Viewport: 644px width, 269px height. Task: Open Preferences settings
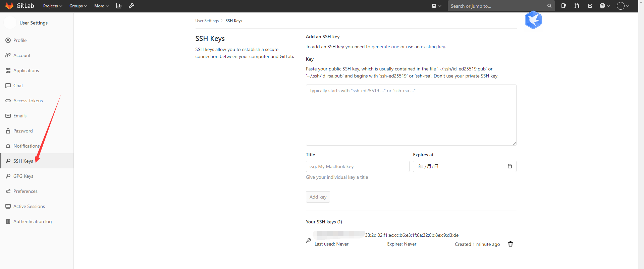coord(37,191)
